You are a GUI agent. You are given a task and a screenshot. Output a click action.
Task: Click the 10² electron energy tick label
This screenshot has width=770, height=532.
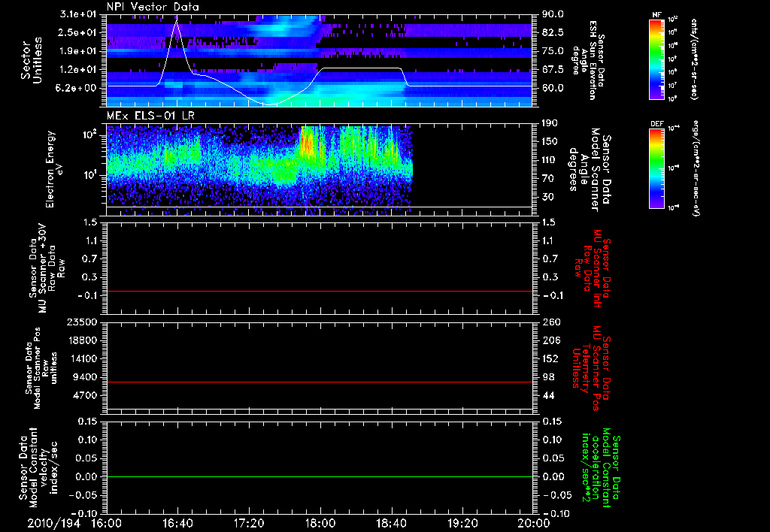click(89, 134)
